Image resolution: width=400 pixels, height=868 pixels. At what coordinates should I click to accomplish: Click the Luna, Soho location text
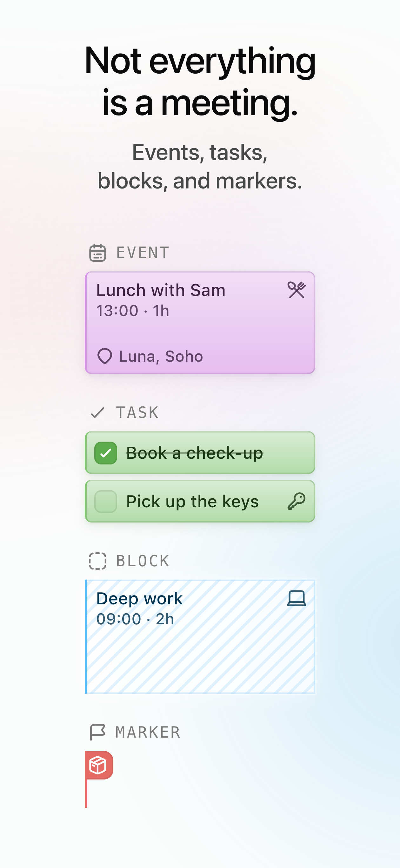click(x=161, y=357)
